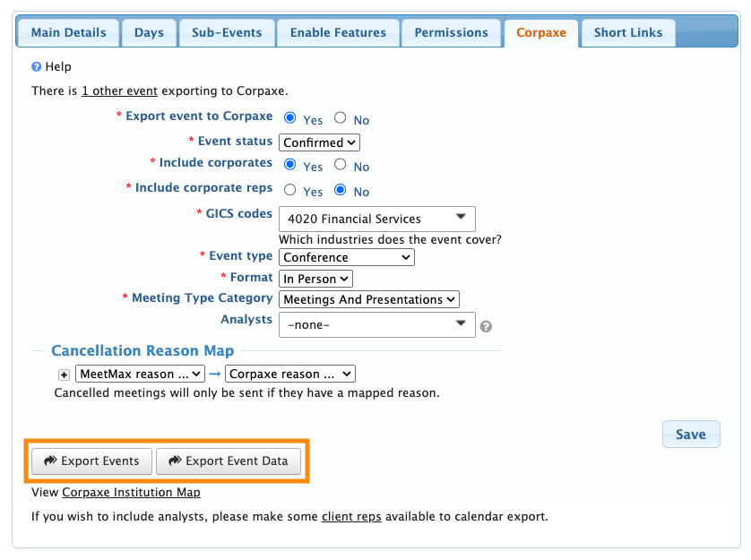Screen dimensions: 751x560
Task: Click the plus icon to add cancellation reason mapping
Action: coord(64,375)
